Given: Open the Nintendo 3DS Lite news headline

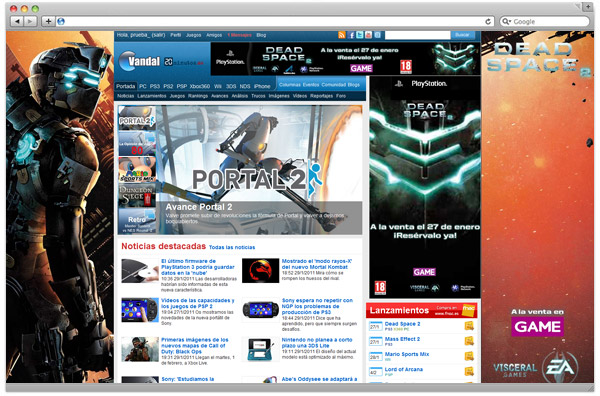Looking at the screenshot, I should 317,342.
